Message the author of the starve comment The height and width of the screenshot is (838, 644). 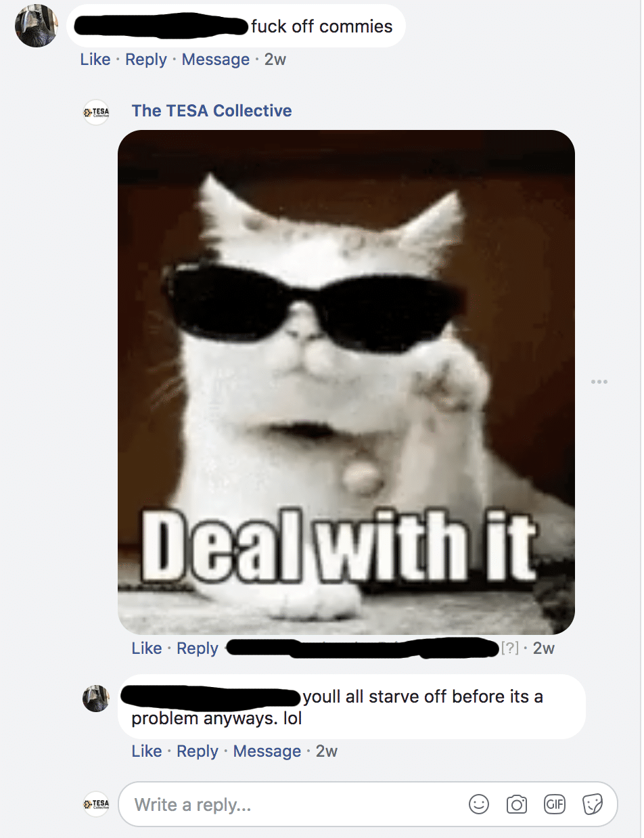point(267,751)
